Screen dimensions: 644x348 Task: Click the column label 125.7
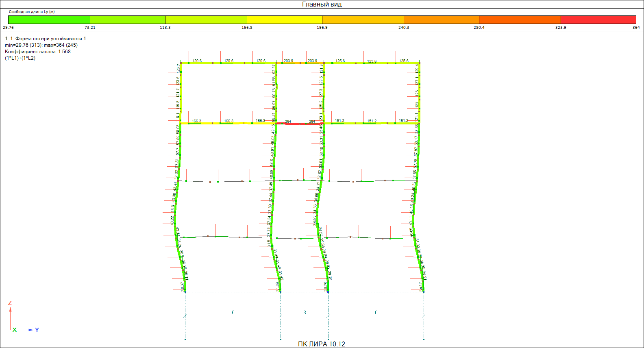tap(178, 68)
